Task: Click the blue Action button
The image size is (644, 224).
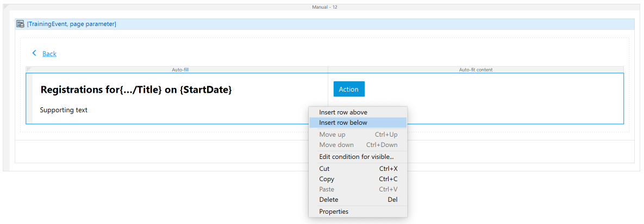Action: pyautogui.click(x=349, y=89)
